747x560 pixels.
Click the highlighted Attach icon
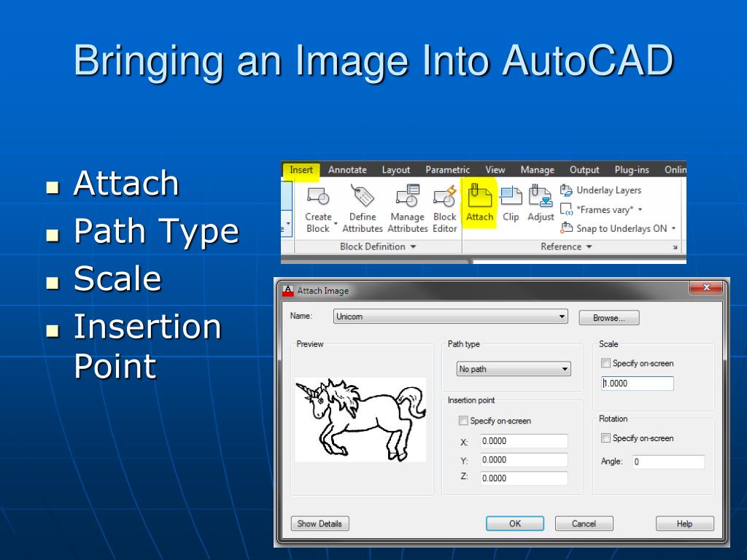[479, 195]
